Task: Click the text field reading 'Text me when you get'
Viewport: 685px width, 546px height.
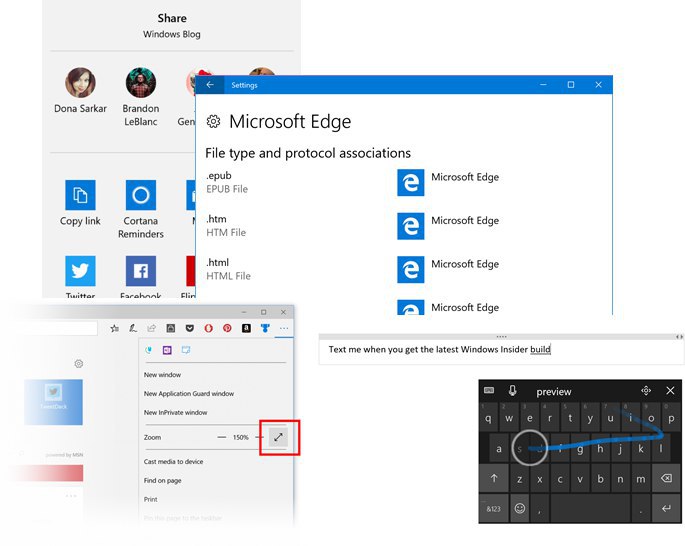Action: [x=502, y=352]
